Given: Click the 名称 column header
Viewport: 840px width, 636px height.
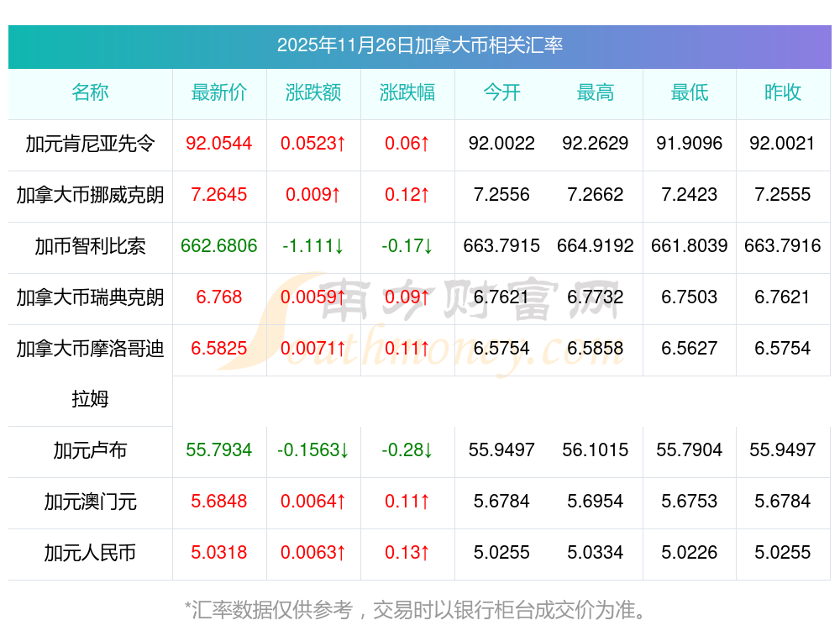Looking at the screenshot, I should click(90, 93).
